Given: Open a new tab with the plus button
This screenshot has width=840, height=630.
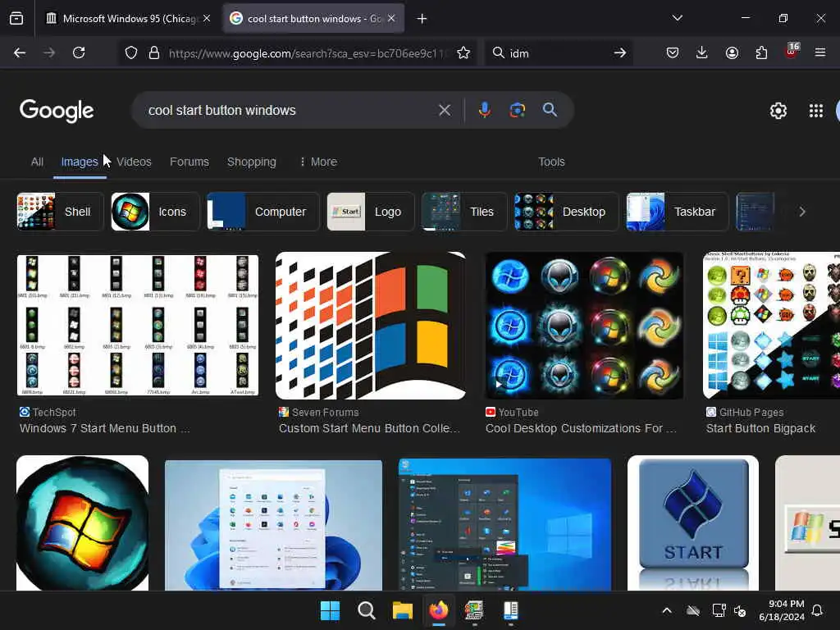Looking at the screenshot, I should coord(422,19).
